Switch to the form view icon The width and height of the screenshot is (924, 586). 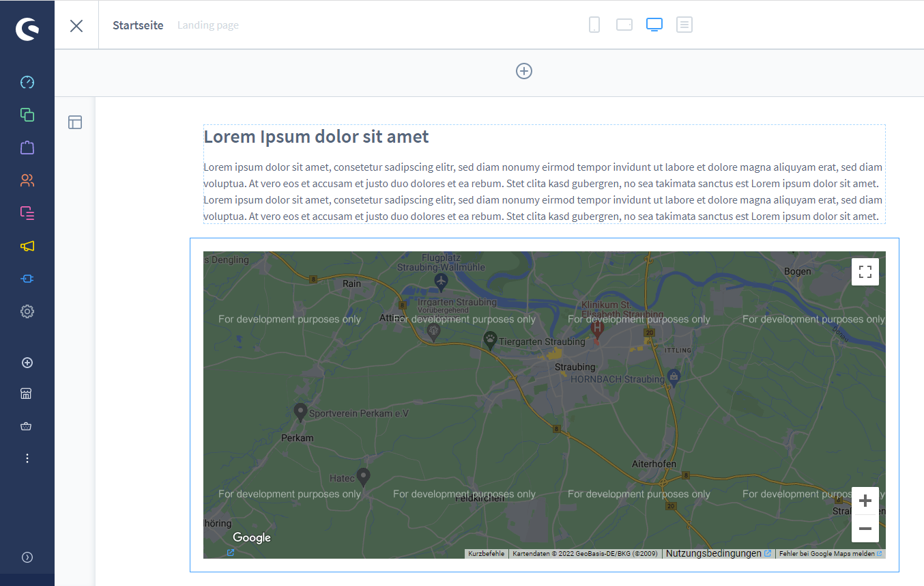(684, 25)
